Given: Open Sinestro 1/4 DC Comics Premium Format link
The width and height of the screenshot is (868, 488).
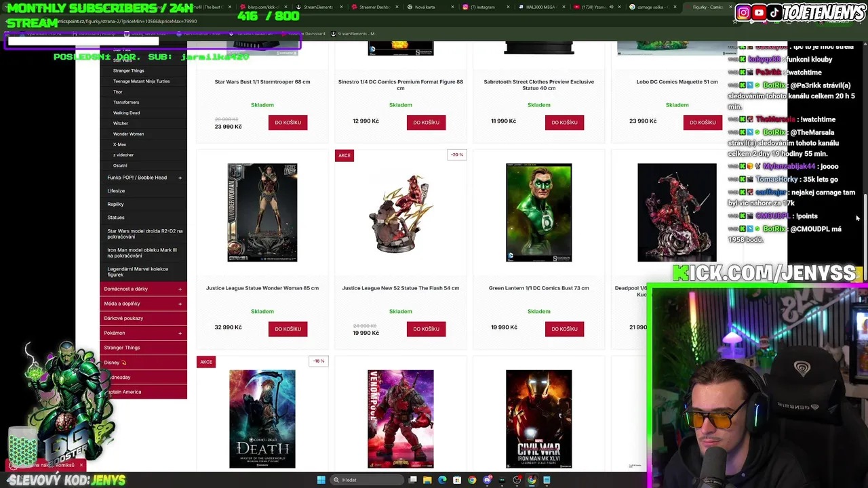Looking at the screenshot, I should pyautogui.click(x=401, y=85).
